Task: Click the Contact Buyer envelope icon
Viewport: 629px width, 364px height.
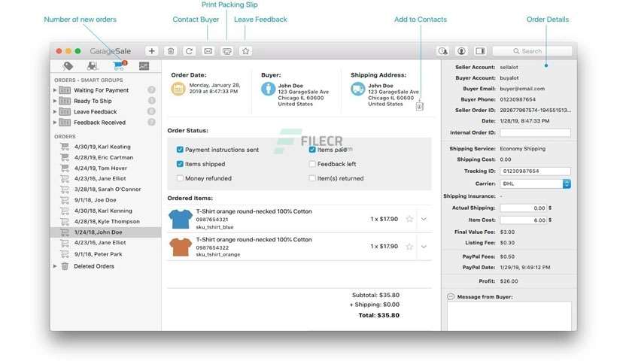Action: tap(208, 51)
